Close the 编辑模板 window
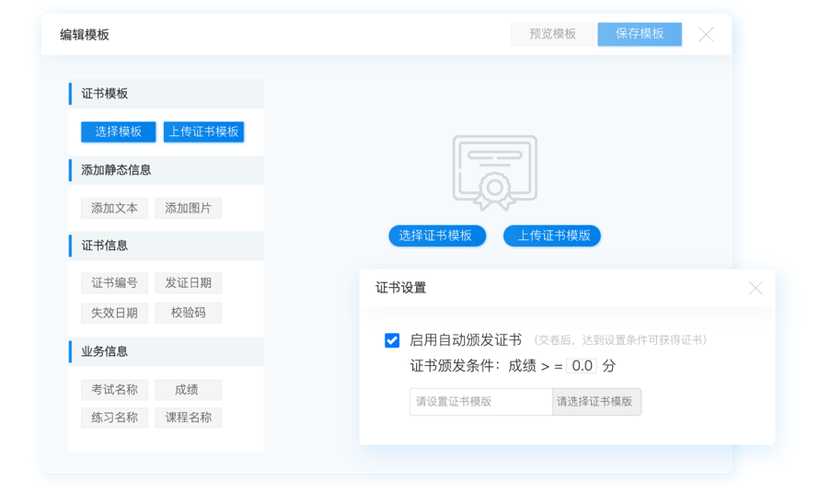The height and width of the screenshot is (504, 820). [706, 35]
